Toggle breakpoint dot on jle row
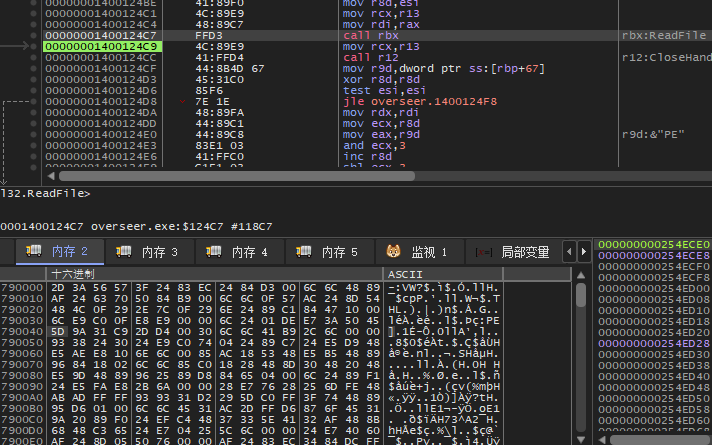The height and width of the screenshot is (445, 712). click(33, 101)
